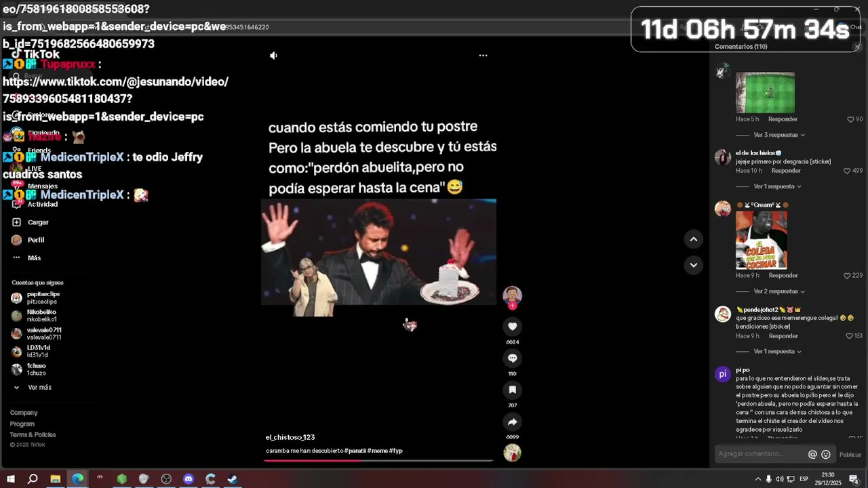Expand 'Ver 2 respuestas' under Cream comment
Screen dimensions: 868x488
pyautogui.click(x=779, y=291)
